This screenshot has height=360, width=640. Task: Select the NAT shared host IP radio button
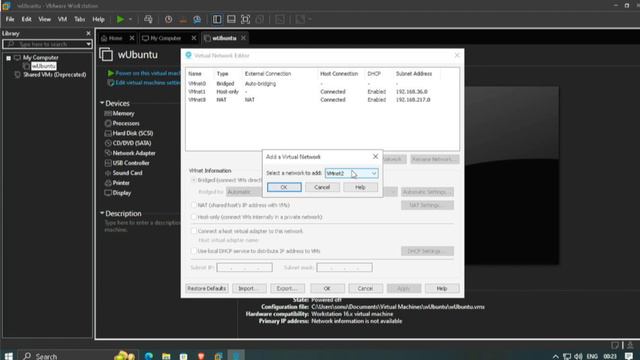point(194,205)
